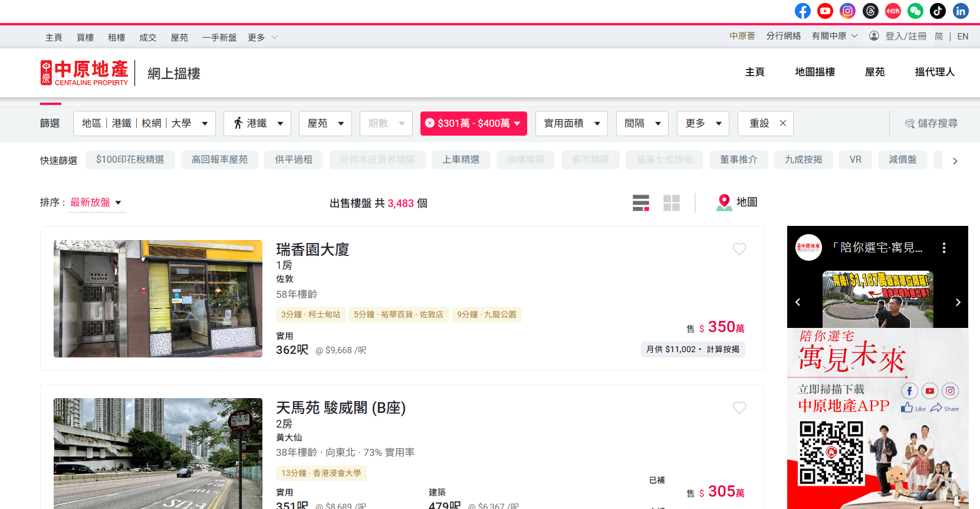Image resolution: width=980 pixels, height=509 pixels.
Task: Open Centaline's Facebook page icon
Action: (x=803, y=11)
